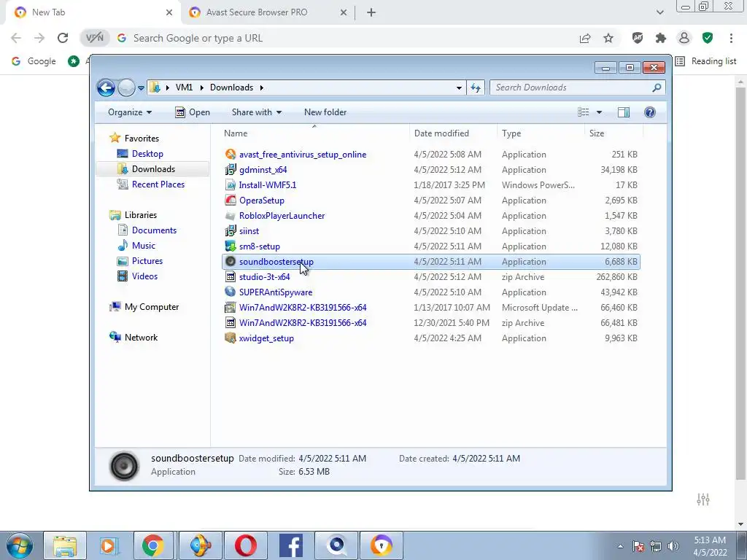The width and height of the screenshot is (747, 560).
Task: Click the volume speaker tray icon
Action: click(x=673, y=546)
